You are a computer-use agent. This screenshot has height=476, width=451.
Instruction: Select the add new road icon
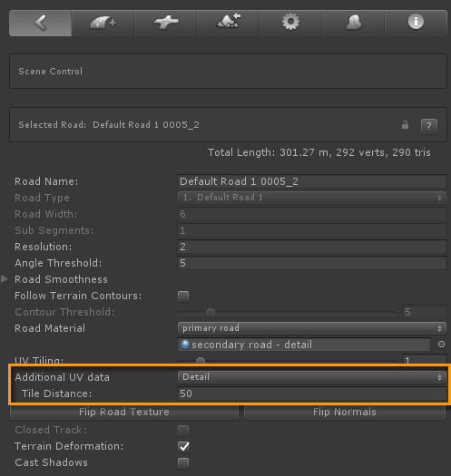pos(103,23)
